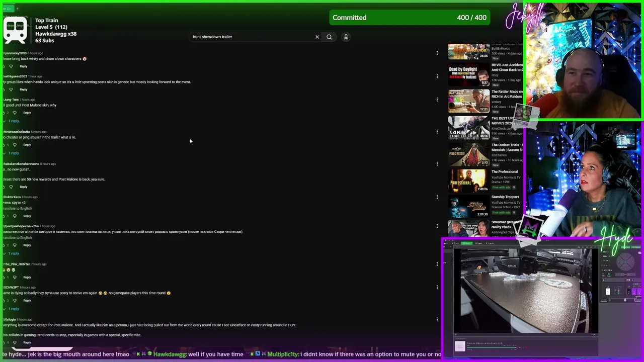Open the 4K Trailer best movies thumbnail
This screenshot has width=644, height=362.
pos(469,128)
